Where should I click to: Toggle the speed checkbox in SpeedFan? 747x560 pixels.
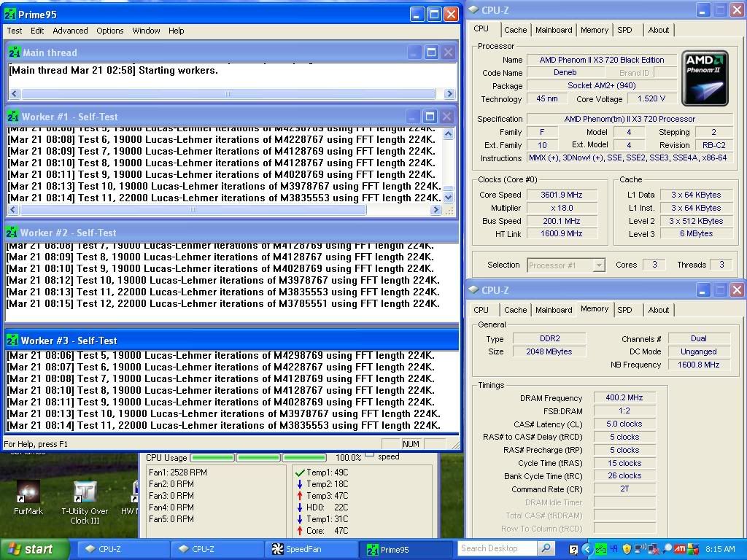coord(370,455)
